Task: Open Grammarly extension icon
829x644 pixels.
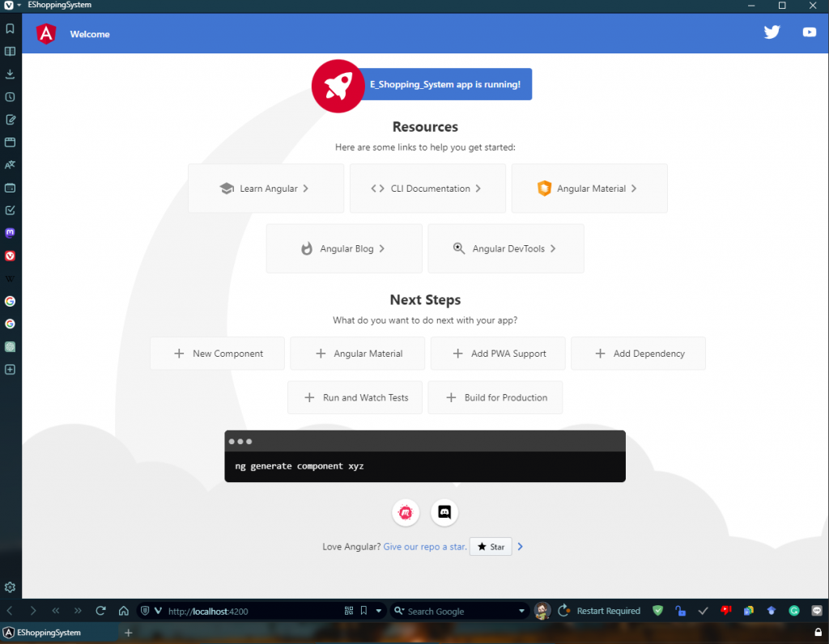Action: coord(794,611)
